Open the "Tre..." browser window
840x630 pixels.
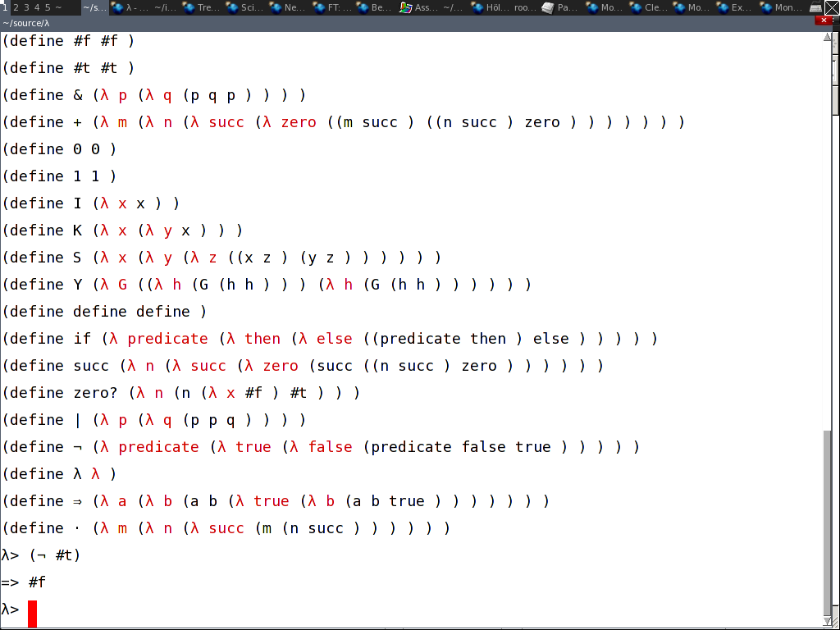(199, 7)
